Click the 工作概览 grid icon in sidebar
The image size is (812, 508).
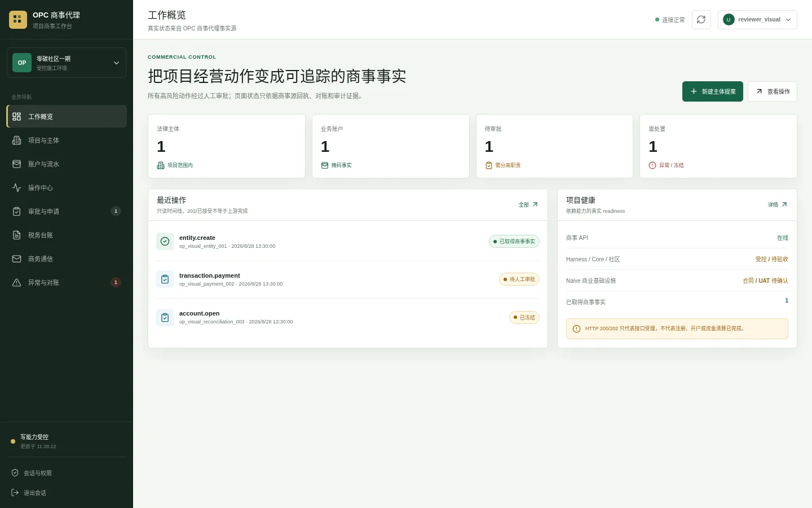17,116
